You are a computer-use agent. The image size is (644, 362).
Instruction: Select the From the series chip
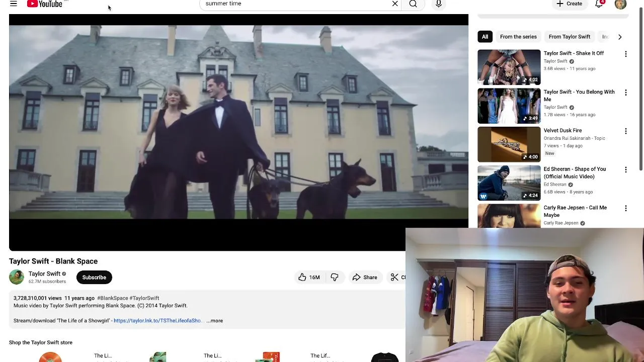518,37
